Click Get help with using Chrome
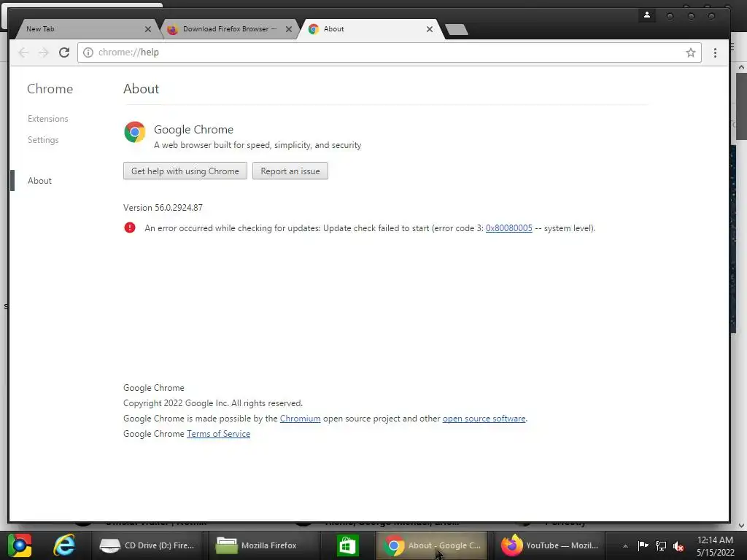Viewport: 747px width, 560px height. click(185, 171)
